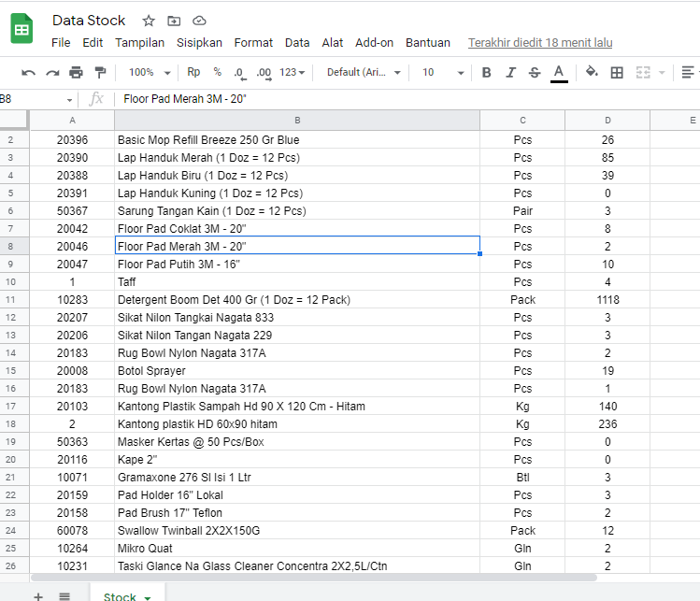Click the undo arrow icon
The height and width of the screenshot is (601, 700).
tap(28, 72)
